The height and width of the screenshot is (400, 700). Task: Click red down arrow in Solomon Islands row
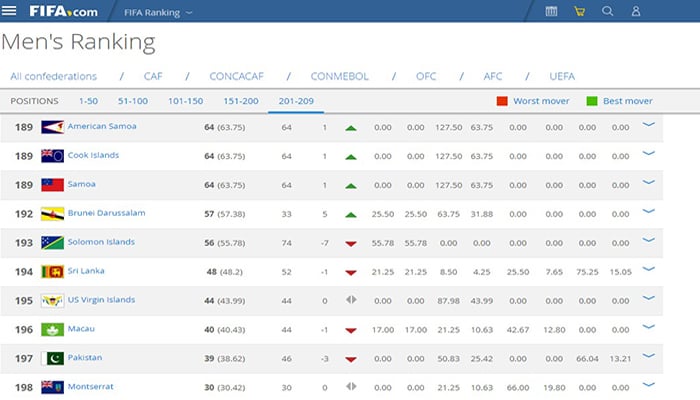pos(351,244)
